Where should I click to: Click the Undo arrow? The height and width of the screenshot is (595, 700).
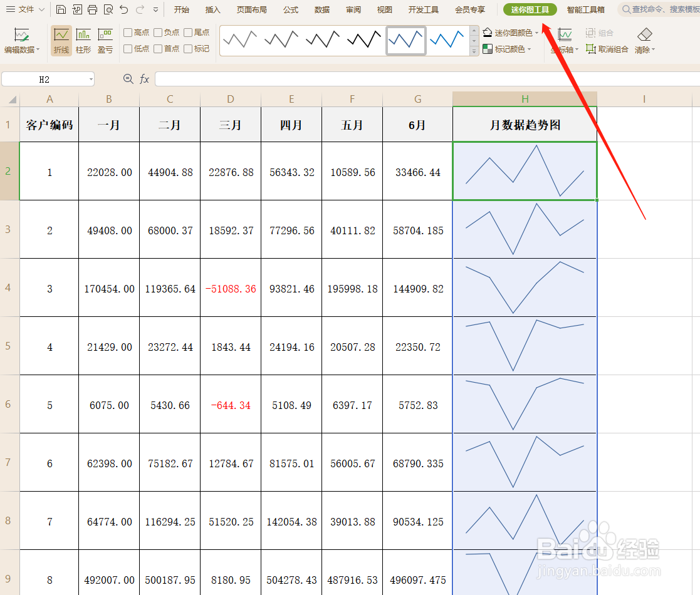click(x=124, y=9)
